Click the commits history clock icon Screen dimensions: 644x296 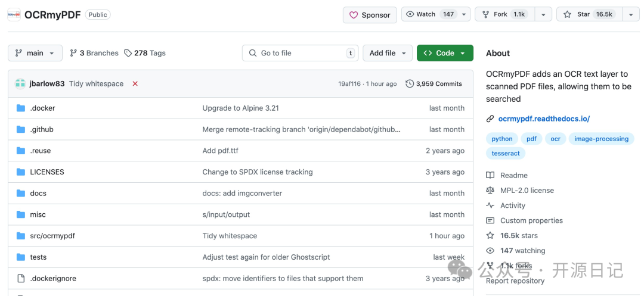pos(410,84)
